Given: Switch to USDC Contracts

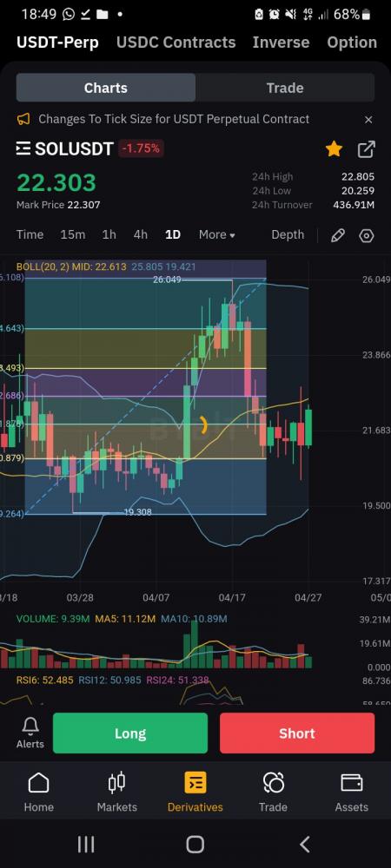Looking at the screenshot, I should (176, 43).
